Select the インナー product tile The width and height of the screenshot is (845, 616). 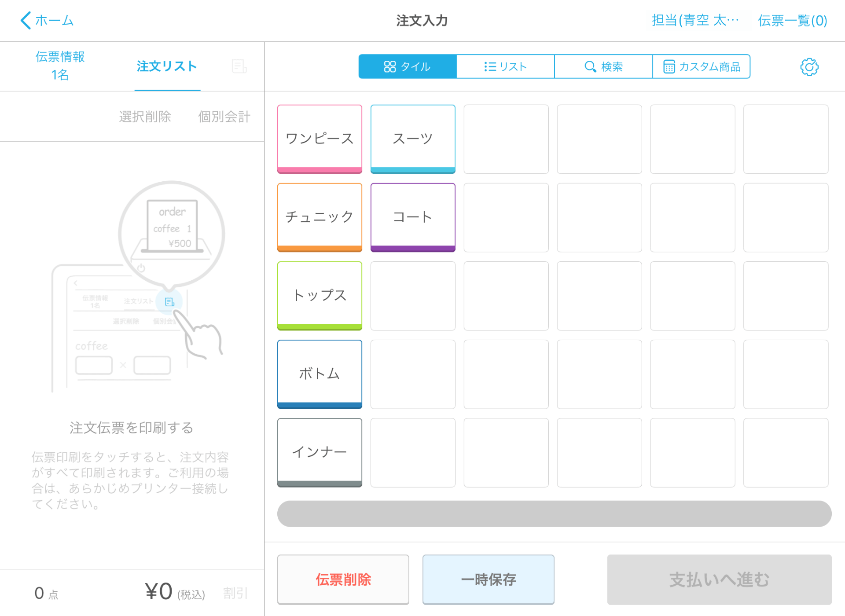click(x=320, y=452)
